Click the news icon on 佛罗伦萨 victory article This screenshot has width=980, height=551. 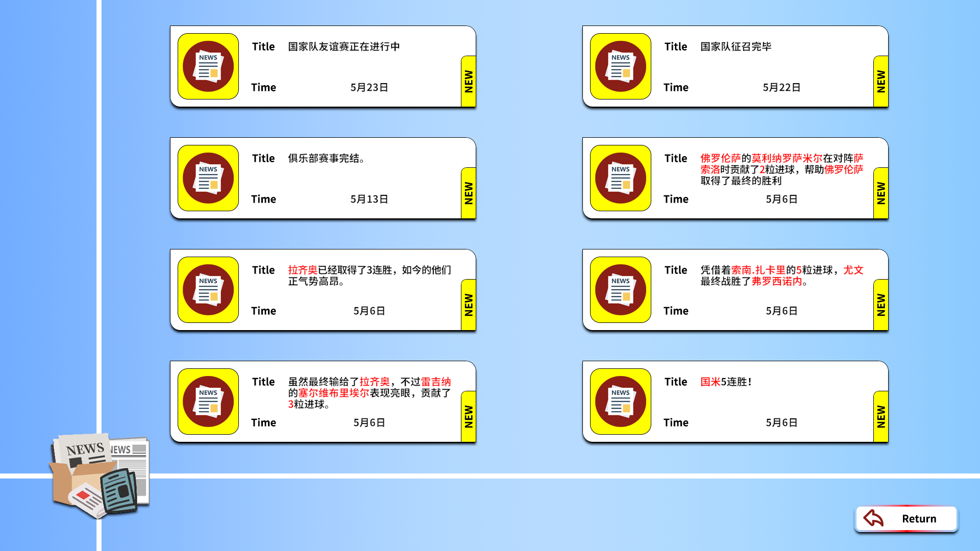620,178
